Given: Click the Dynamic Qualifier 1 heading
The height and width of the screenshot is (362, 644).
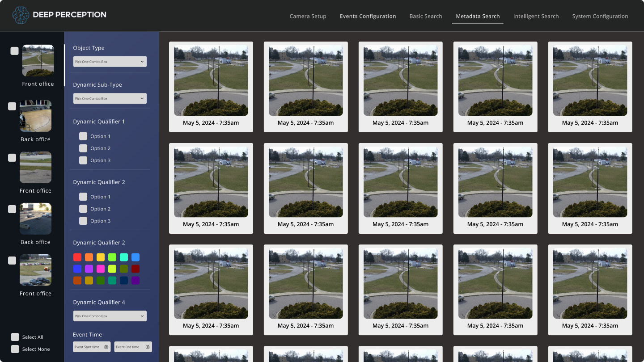Looking at the screenshot, I should (99, 122).
